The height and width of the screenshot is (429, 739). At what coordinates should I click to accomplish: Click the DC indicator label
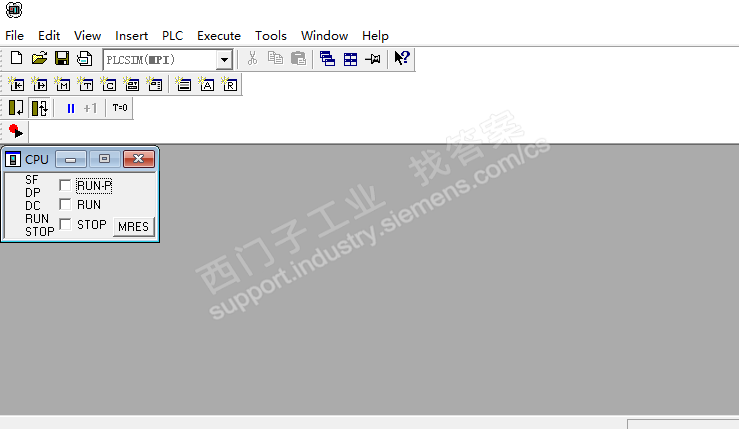click(33, 206)
